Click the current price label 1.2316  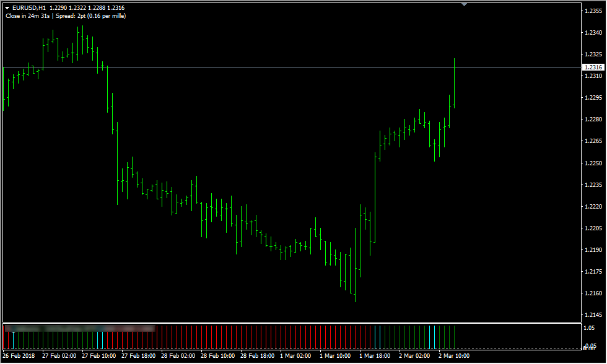593,67
